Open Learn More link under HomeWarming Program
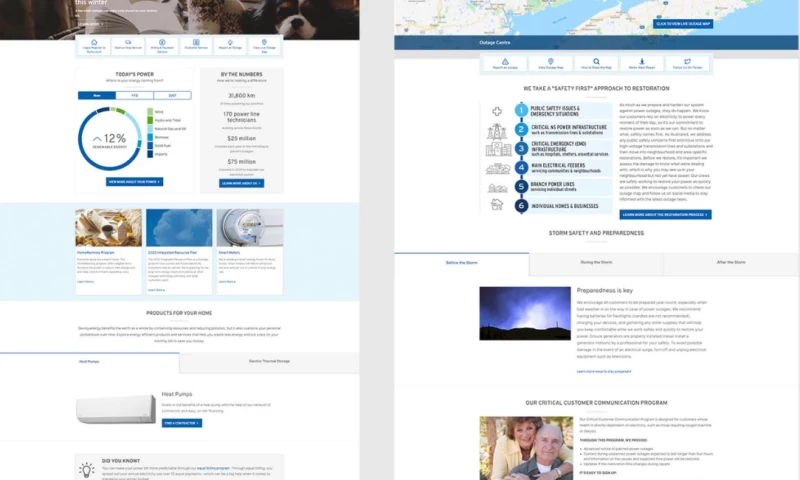Viewport: 800px width, 480px height. [x=86, y=282]
